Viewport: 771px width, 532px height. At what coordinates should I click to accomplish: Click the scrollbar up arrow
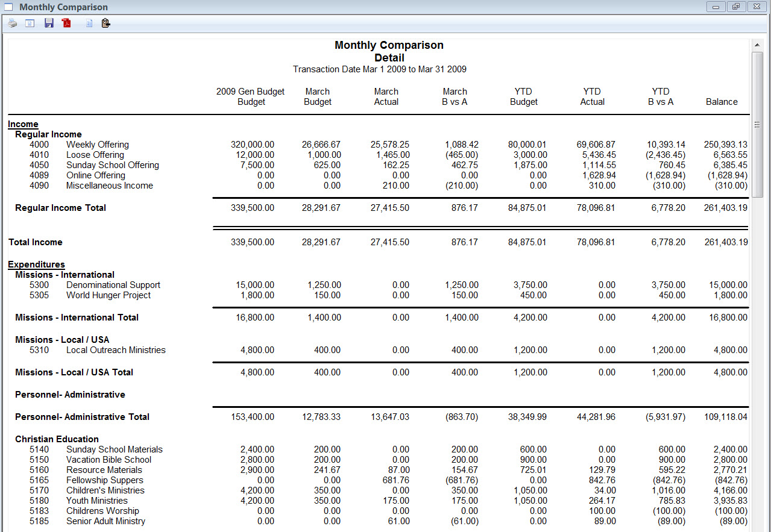coord(757,45)
